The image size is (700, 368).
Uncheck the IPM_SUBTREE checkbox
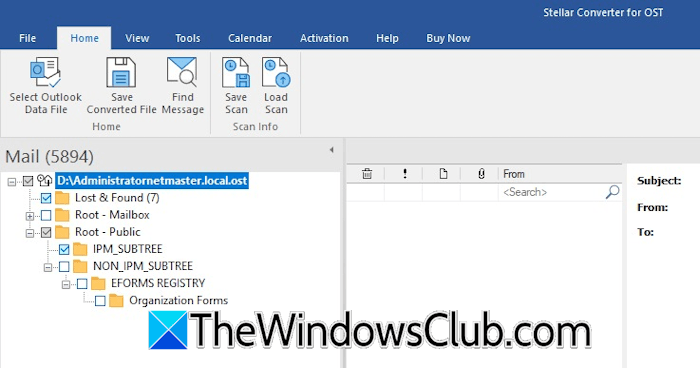(x=64, y=249)
